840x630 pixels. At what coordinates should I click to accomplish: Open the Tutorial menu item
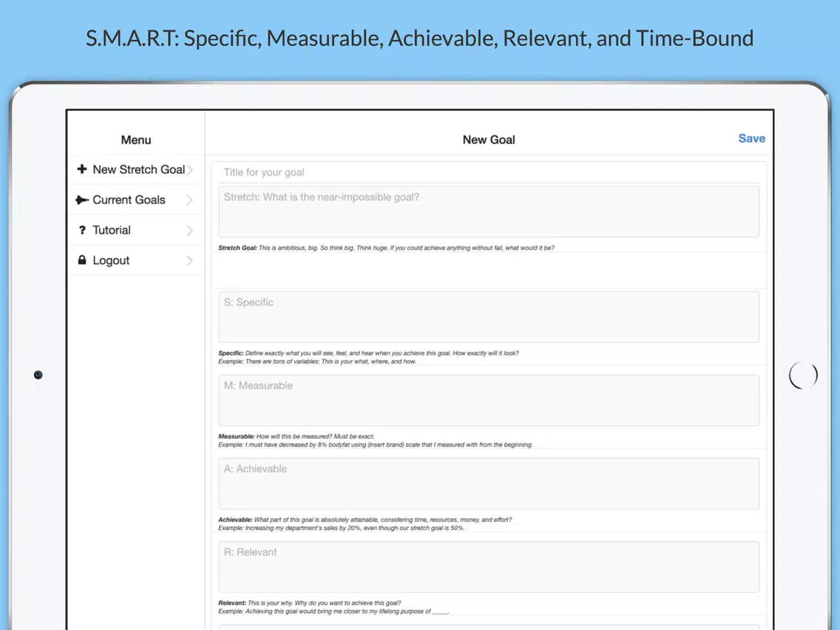pos(136,231)
